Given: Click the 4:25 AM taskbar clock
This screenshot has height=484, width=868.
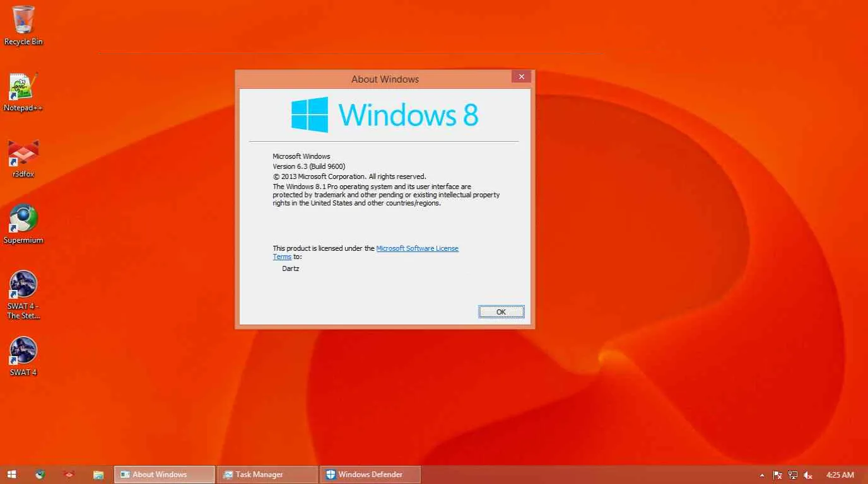Looking at the screenshot, I should point(840,475).
